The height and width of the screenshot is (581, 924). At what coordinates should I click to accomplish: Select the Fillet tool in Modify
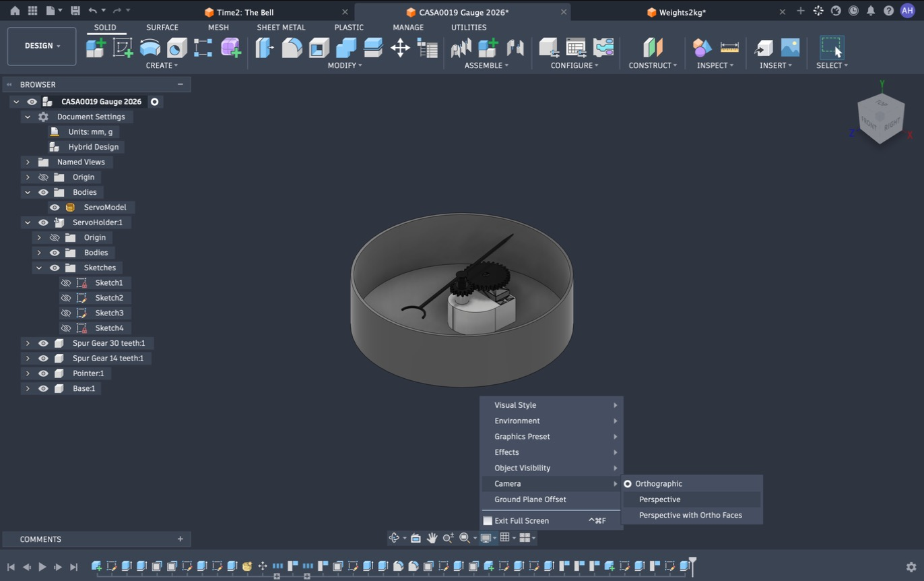coord(292,48)
